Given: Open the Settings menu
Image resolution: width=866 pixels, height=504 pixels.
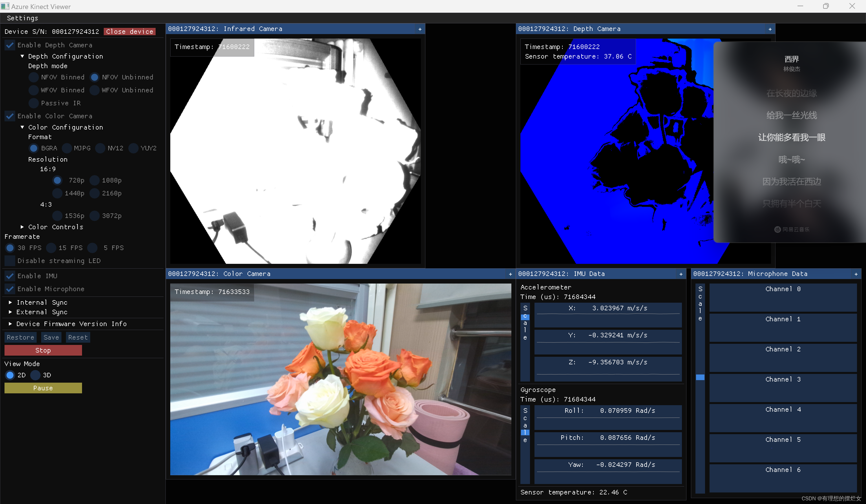Looking at the screenshot, I should click(22, 18).
